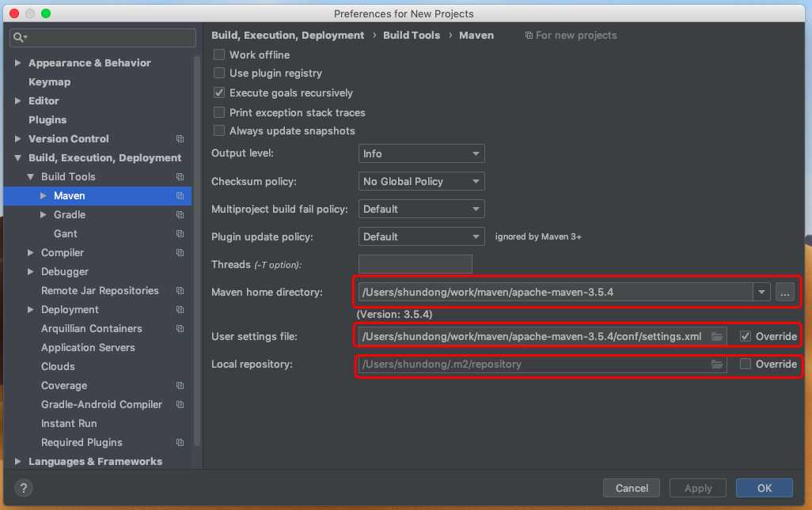The width and height of the screenshot is (812, 510).
Task: Collapse the Build Tools node
Action: point(31,177)
